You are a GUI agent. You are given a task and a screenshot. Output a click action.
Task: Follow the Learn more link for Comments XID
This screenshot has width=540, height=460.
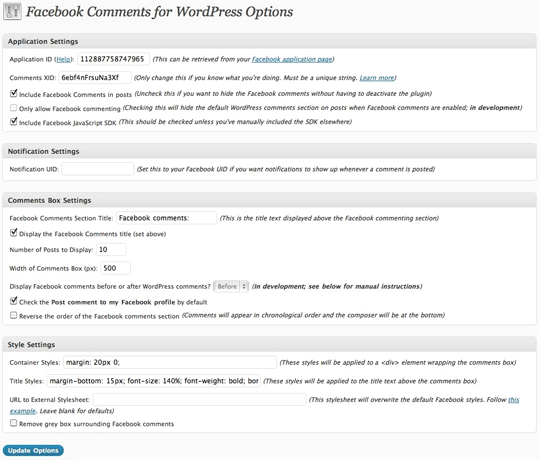tap(377, 78)
